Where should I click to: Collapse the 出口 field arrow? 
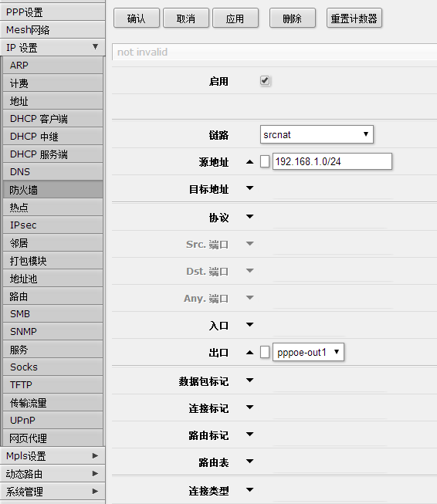[x=250, y=352]
